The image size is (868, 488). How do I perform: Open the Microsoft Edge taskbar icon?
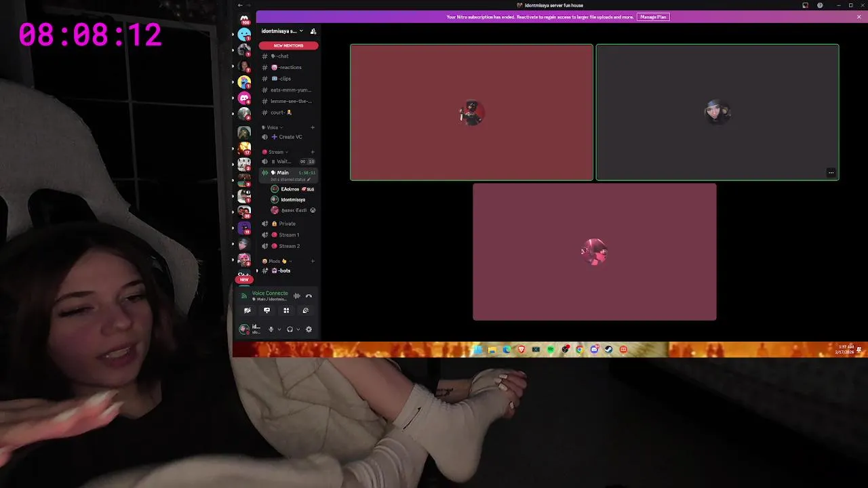(507, 350)
